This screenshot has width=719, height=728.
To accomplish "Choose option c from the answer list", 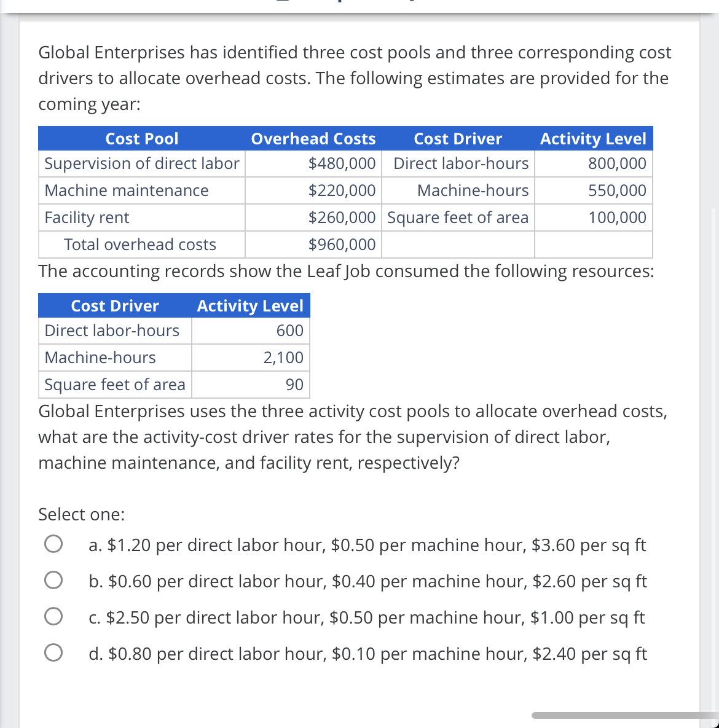I will tap(54, 616).
